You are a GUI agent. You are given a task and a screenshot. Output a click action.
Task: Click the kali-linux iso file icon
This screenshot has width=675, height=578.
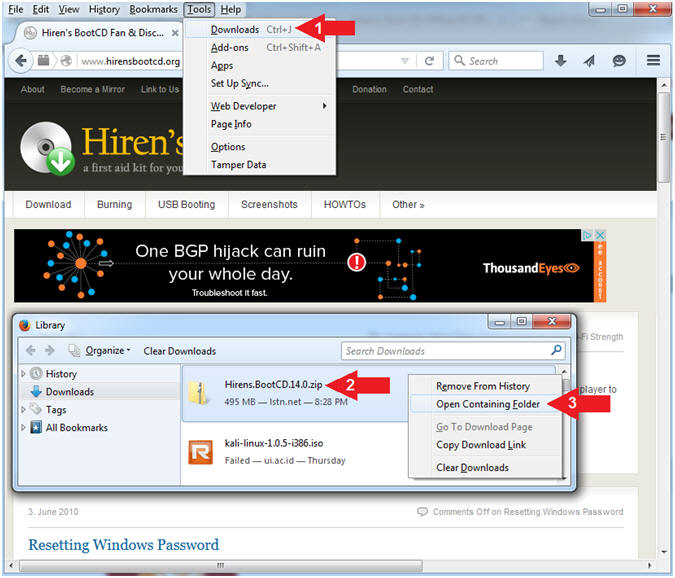(201, 452)
